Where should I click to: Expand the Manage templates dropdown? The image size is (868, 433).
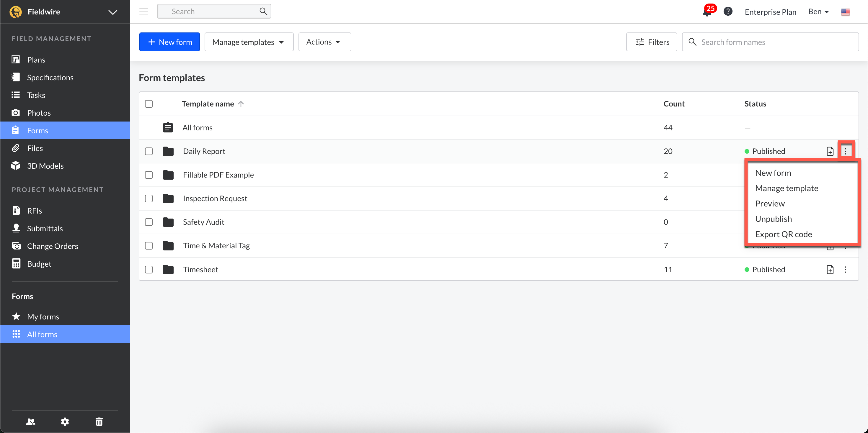[x=249, y=42]
